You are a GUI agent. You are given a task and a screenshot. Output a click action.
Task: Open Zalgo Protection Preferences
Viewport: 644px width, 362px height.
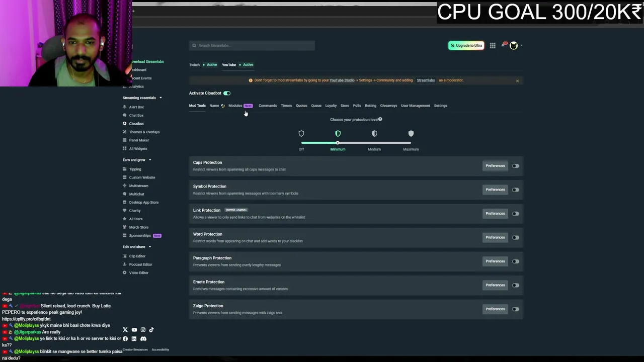pos(495,309)
